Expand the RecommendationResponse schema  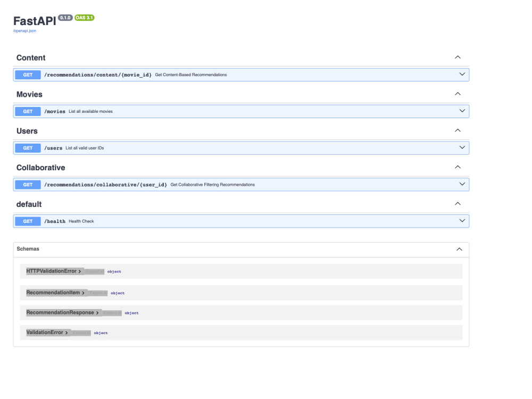point(62,312)
